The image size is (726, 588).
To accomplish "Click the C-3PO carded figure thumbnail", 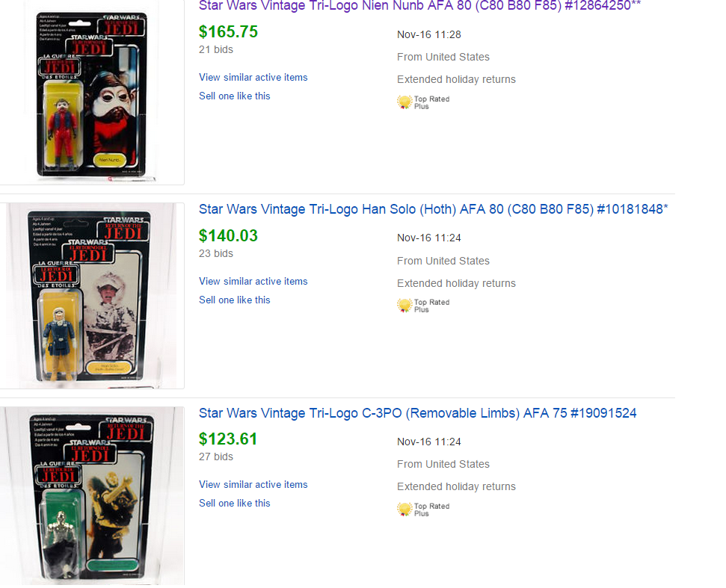I will (x=92, y=497).
